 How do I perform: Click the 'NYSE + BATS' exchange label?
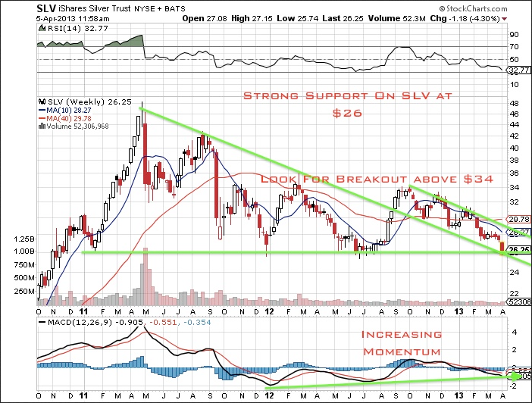click(x=159, y=9)
